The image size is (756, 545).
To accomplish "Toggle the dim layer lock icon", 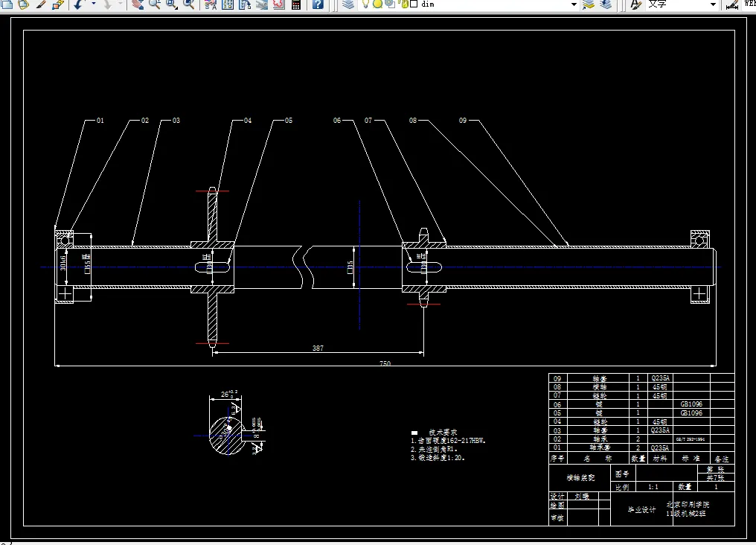I will pyautogui.click(x=402, y=4).
